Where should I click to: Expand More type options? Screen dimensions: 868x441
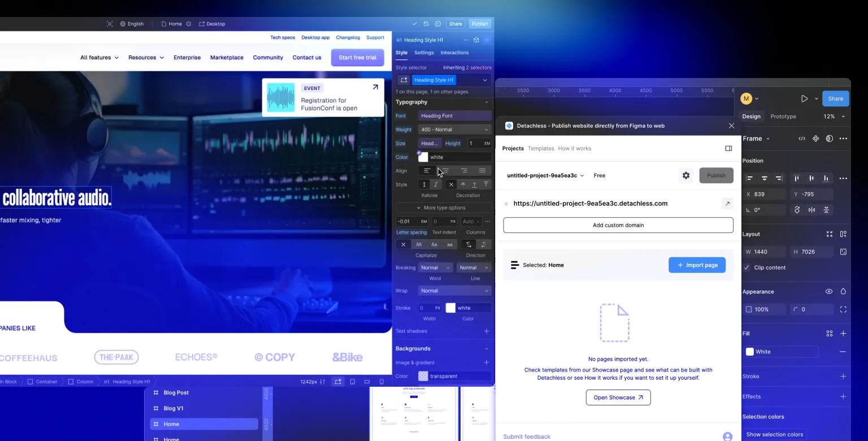[443, 207]
